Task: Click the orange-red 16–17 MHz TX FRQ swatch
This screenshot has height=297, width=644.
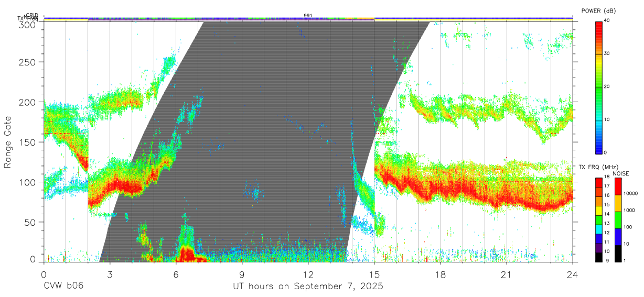Action: [599, 192]
